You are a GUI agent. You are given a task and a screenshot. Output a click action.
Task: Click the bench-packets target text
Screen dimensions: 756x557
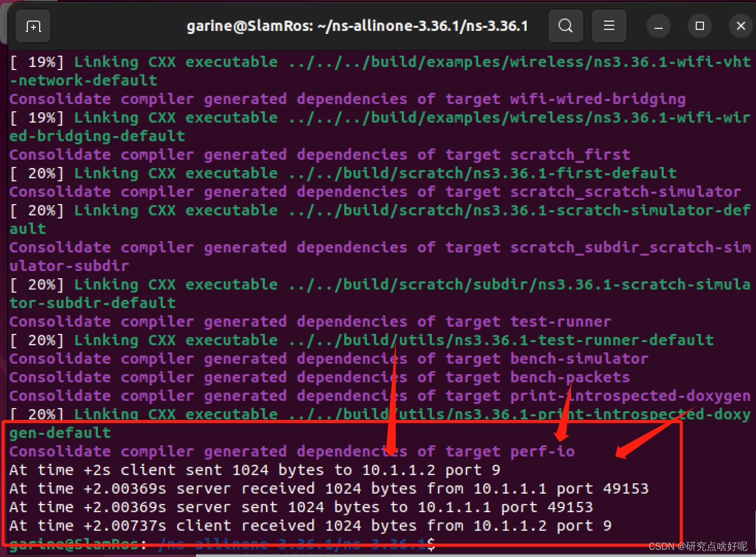click(569, 377)
